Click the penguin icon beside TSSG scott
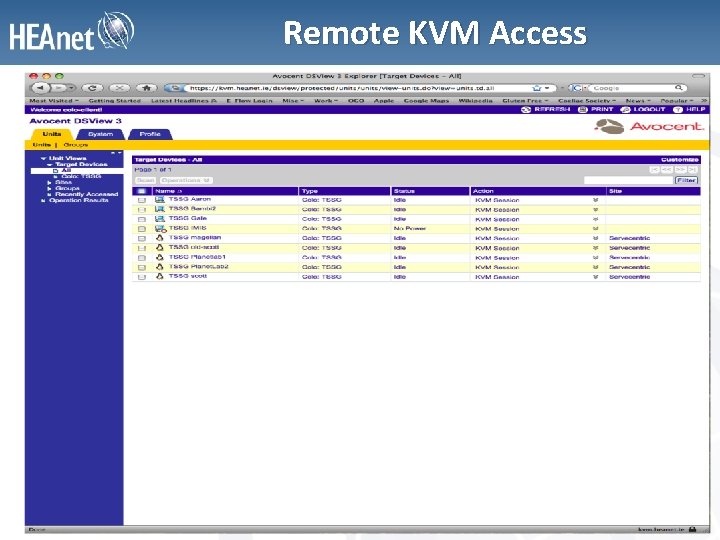 click(x=159, y=276)
